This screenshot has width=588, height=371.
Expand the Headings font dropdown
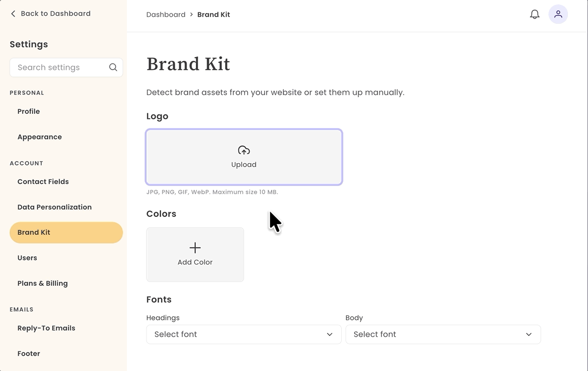point(244,334)
